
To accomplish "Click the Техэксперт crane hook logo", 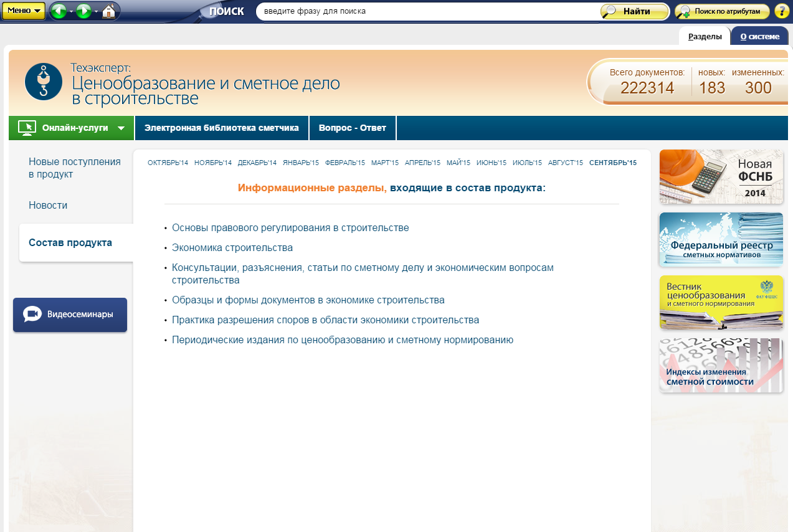I will click(44, 82).
